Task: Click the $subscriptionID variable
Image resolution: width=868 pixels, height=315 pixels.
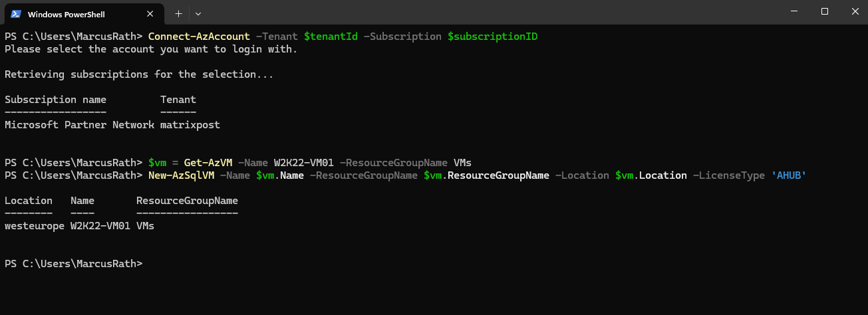Action: click(492, 36)
